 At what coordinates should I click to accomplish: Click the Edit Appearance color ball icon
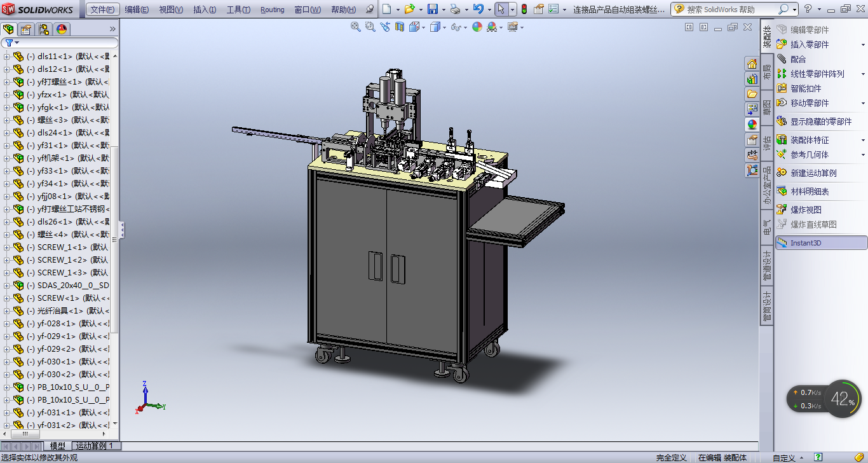pyautogui.click(x=477, y=27)
